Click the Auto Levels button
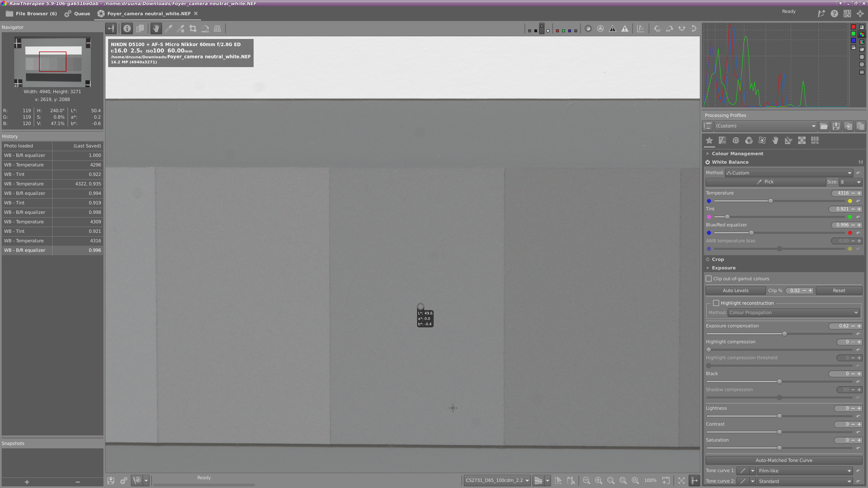Image resolution: width=868 pixels, height=488 pixels. click(x=735, y=291)
